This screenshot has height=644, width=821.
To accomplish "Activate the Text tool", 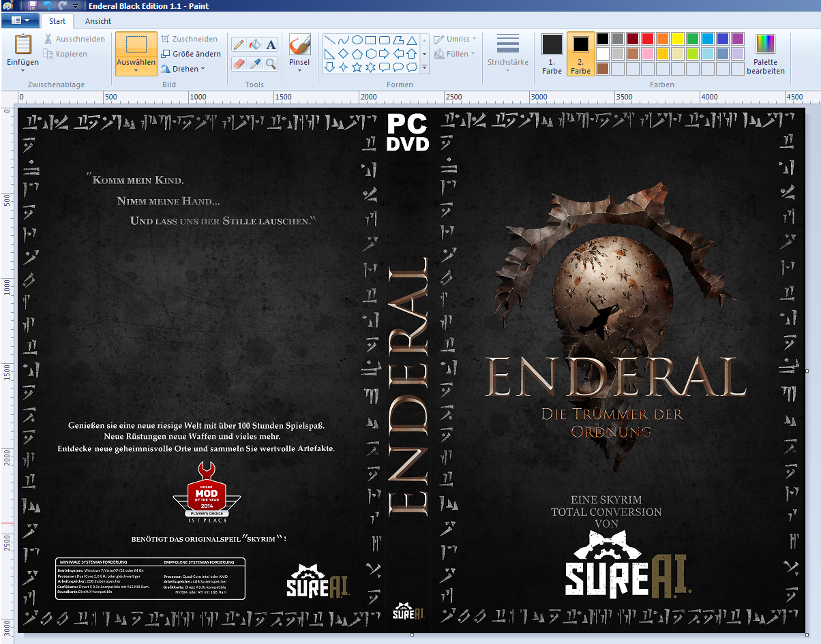I will [271, 45].
